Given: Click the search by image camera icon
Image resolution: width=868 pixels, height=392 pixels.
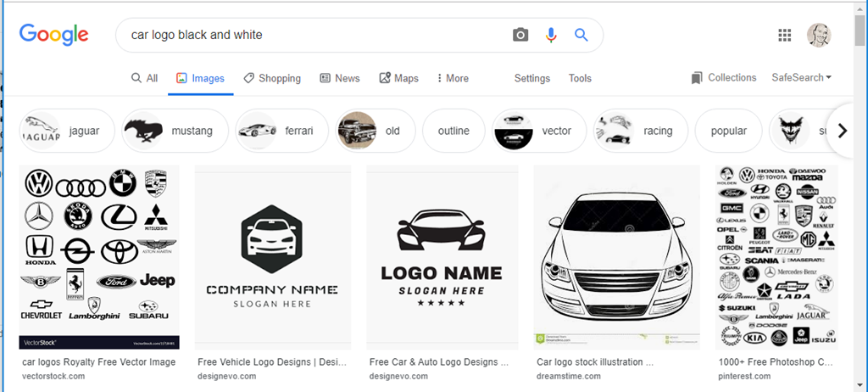Looking at the screenshot, I should pyautogui.click(x=520, y=35).
